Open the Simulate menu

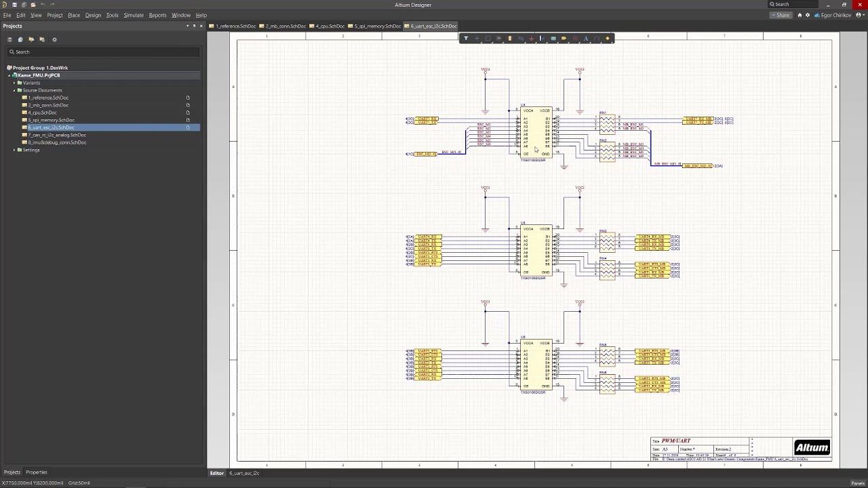[x=133, y=15]
